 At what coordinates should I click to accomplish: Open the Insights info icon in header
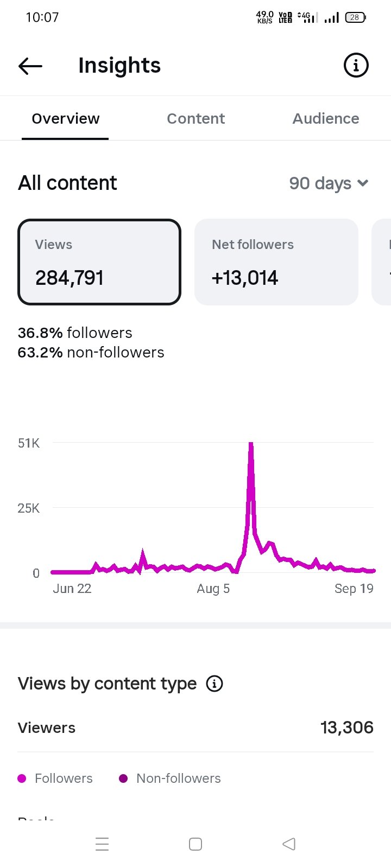356,66
